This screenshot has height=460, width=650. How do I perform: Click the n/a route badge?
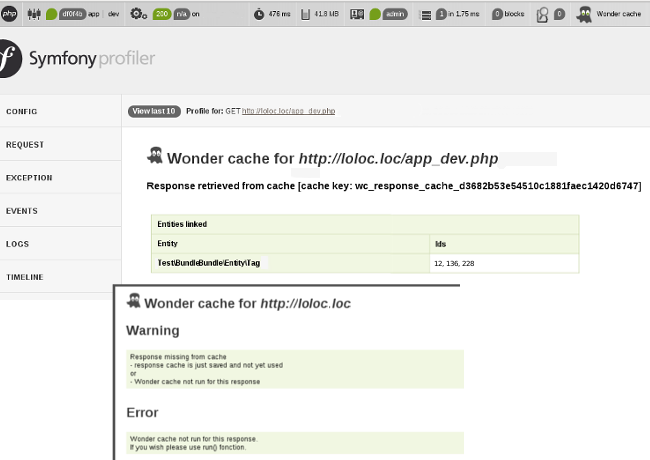(181, 14)
